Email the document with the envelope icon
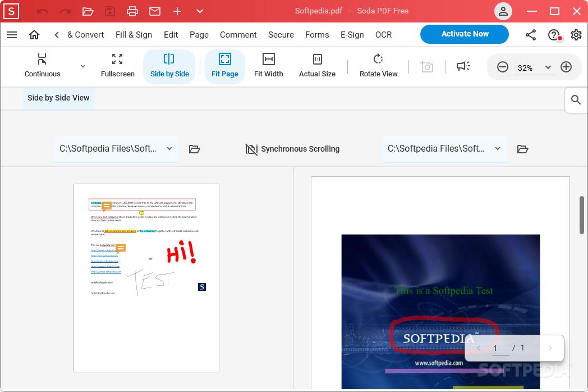Image resolution: width=588 pixels, height=392 pixels. 155,11
